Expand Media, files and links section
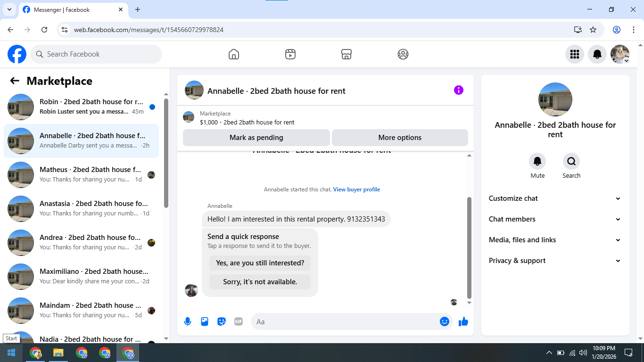 (555, 240)
